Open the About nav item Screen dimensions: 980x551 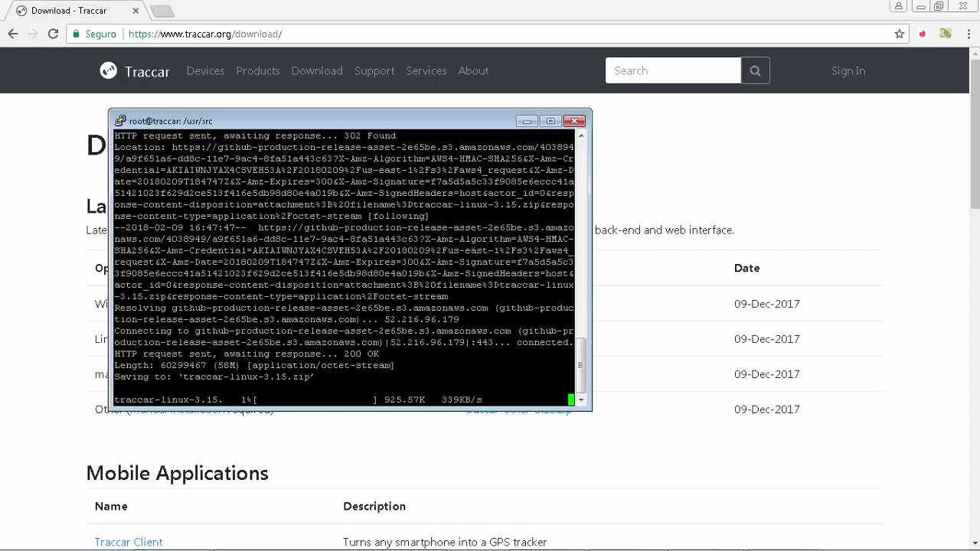tap(473, 70)
